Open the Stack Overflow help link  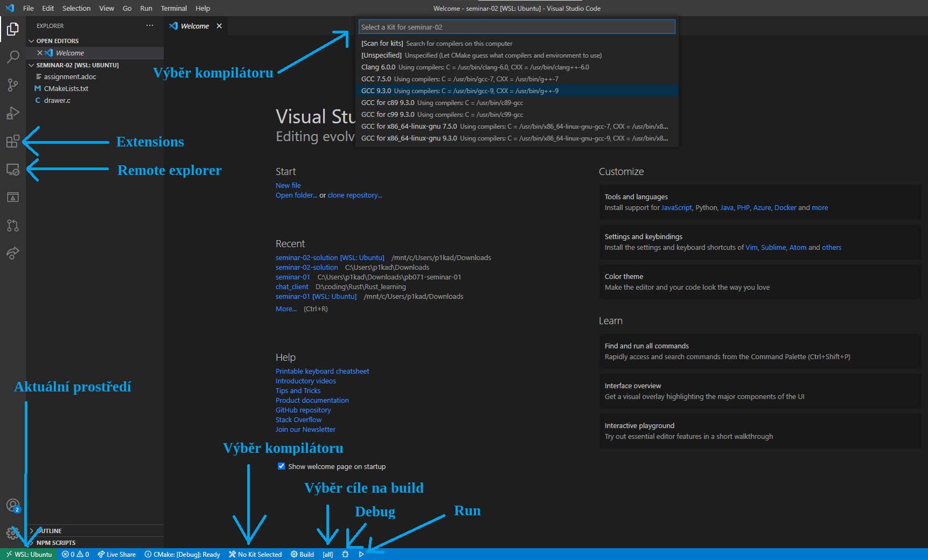pos(298,419)
